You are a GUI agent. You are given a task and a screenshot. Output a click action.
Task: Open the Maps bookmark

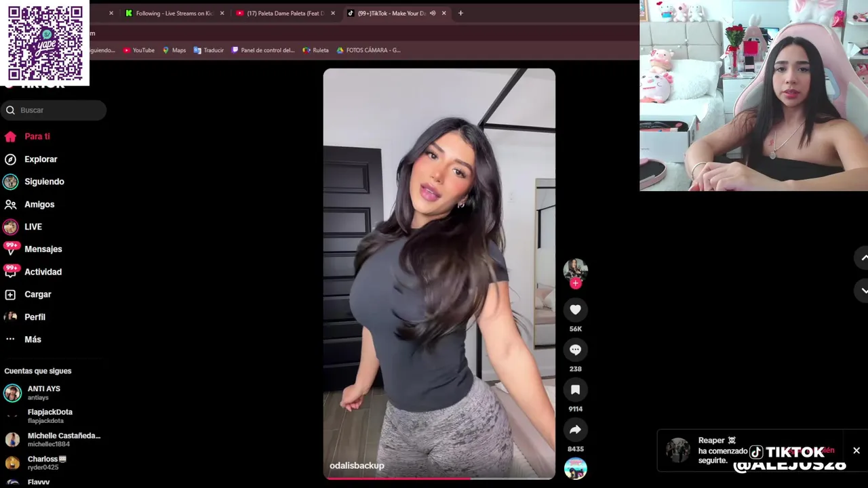click(174, 50)
